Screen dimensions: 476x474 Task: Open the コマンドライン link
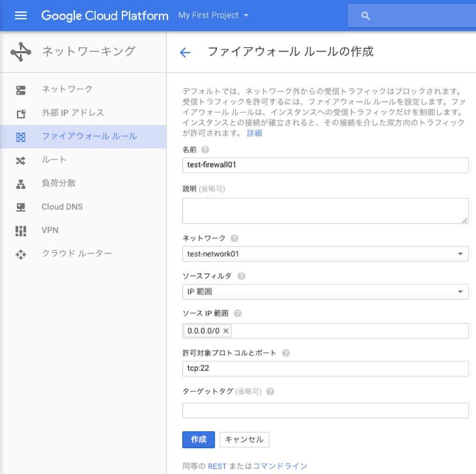280,466
